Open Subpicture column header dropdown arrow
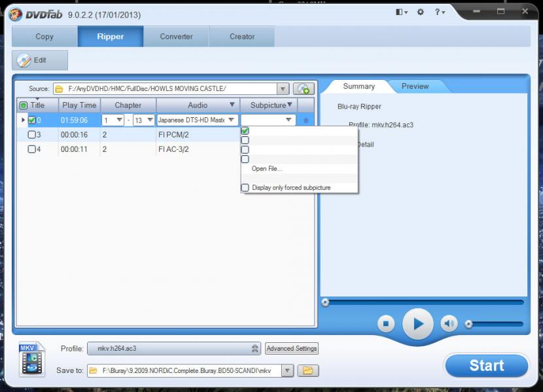The height and width of the screenshot is (392, 543). click(290, 105)
